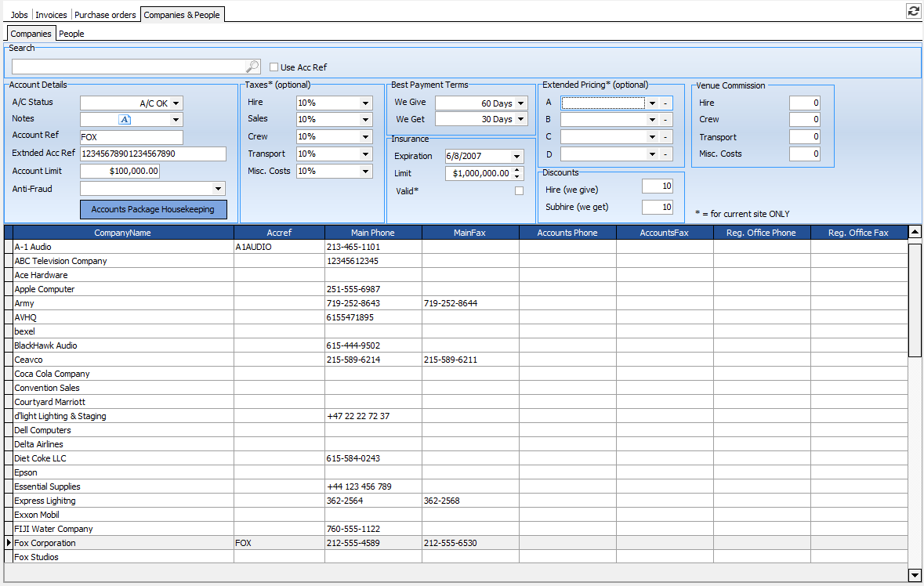Click scroll up arrow of company grid
The width and height of the screenshot is (924, 586).
914,232
